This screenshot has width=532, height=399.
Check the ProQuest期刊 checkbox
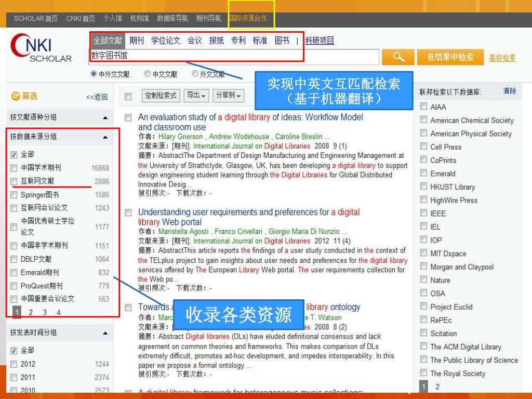(x=14, y=286)
